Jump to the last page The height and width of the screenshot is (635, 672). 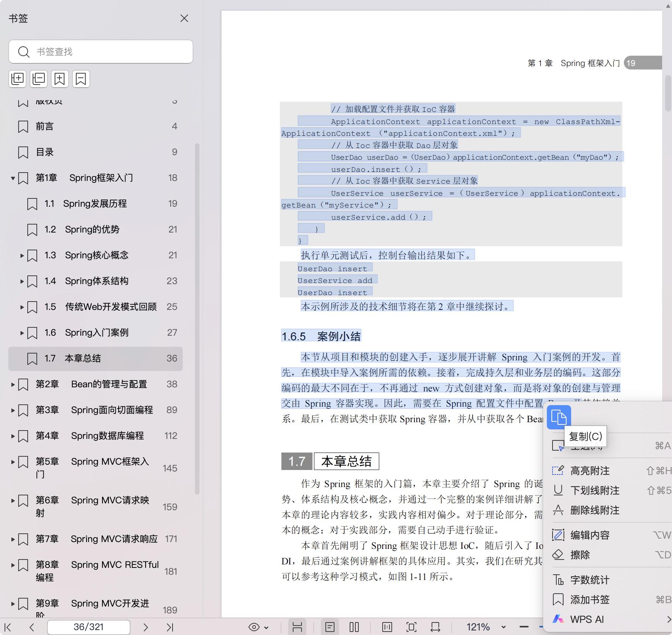(170, 627)
